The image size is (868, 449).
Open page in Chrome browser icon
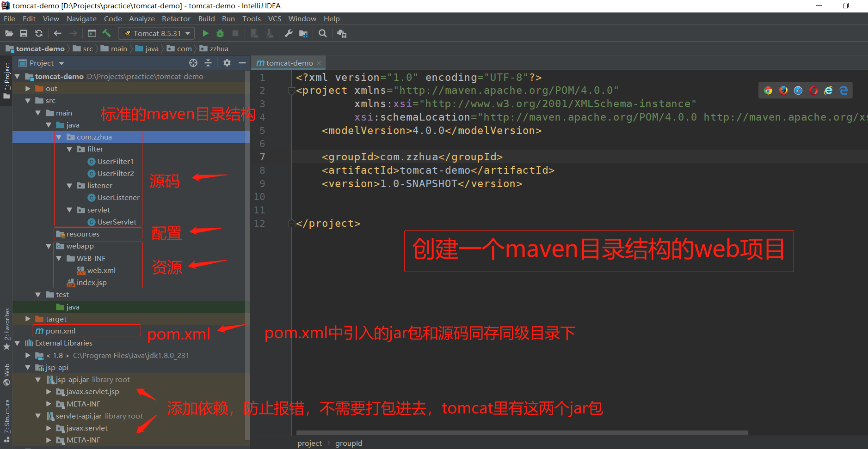(x=768, y=91)
